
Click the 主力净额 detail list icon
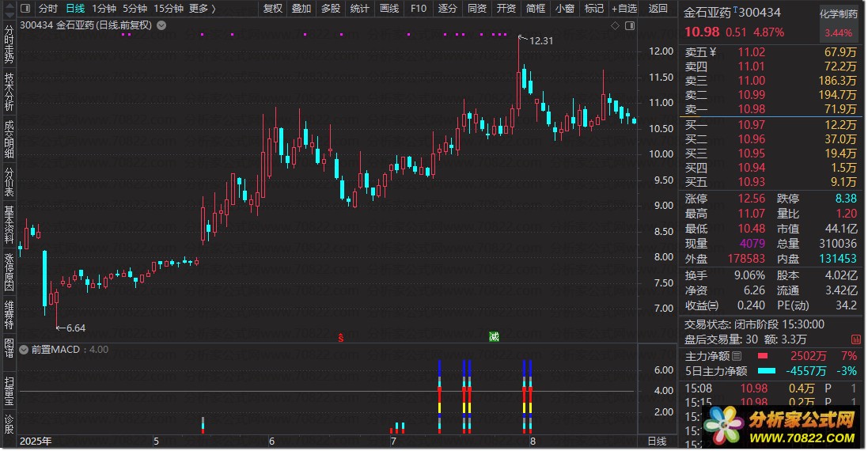pyautogui.click(x=737, y=357)
